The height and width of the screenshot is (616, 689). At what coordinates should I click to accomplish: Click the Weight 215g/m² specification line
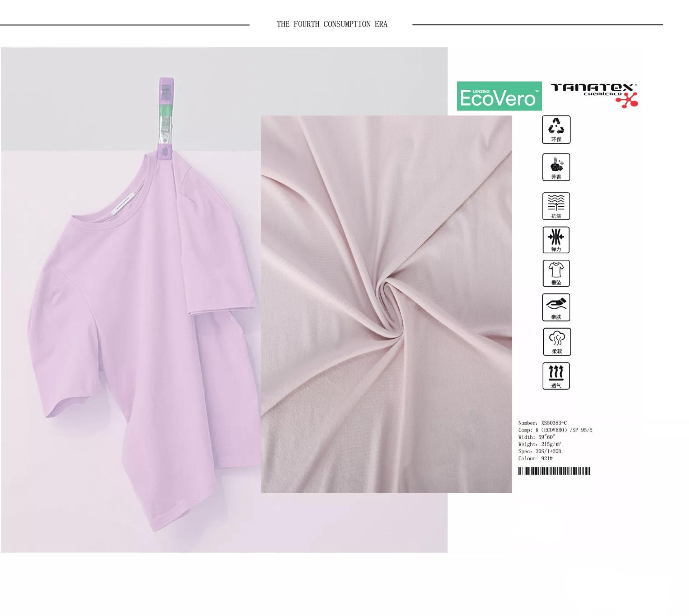pyautogui.click(x=539, y=444)
